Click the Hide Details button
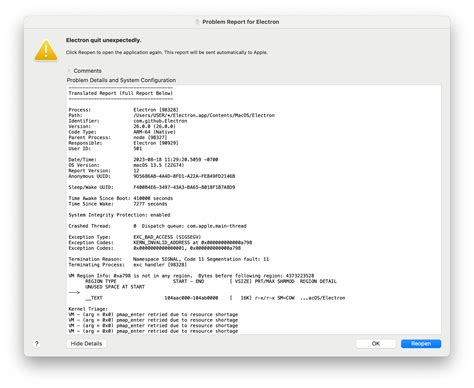Image resolution: width=474 pixels, height=388 pixels. [x=86, y=344]
